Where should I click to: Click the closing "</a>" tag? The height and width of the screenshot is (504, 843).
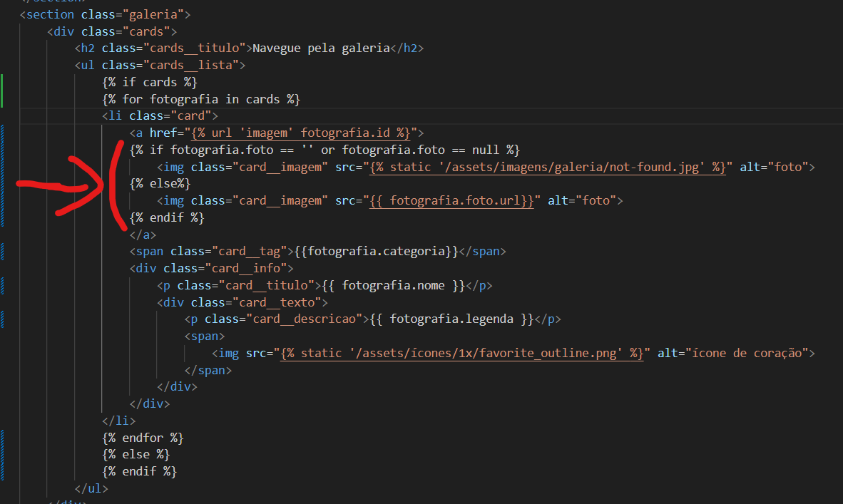click(x=143, y=235)
